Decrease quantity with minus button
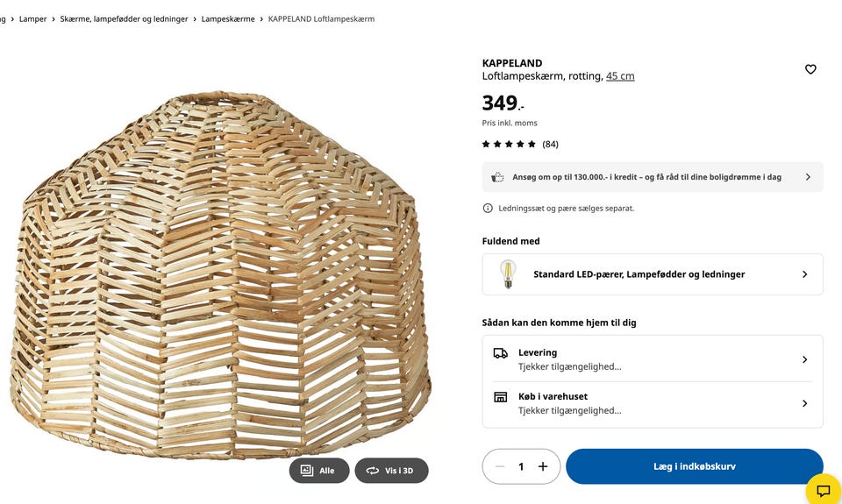The width and height of the screenshot is (842, 504). (500, 466)
